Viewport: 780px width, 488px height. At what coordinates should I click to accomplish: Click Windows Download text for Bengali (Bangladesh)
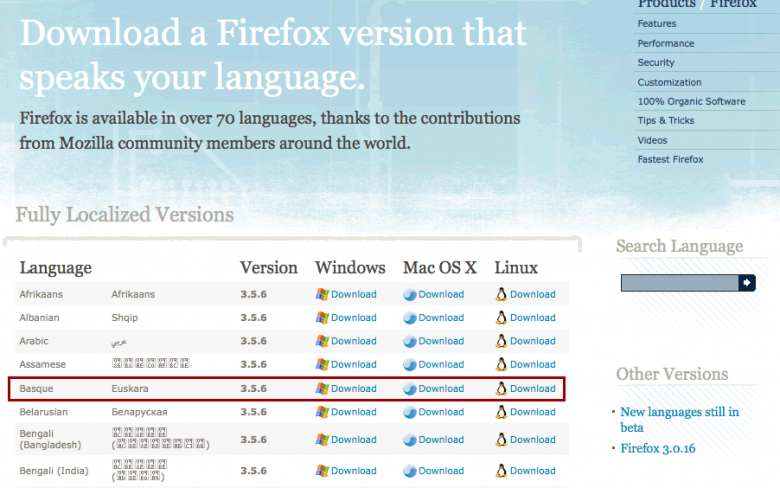click(354, 440)
